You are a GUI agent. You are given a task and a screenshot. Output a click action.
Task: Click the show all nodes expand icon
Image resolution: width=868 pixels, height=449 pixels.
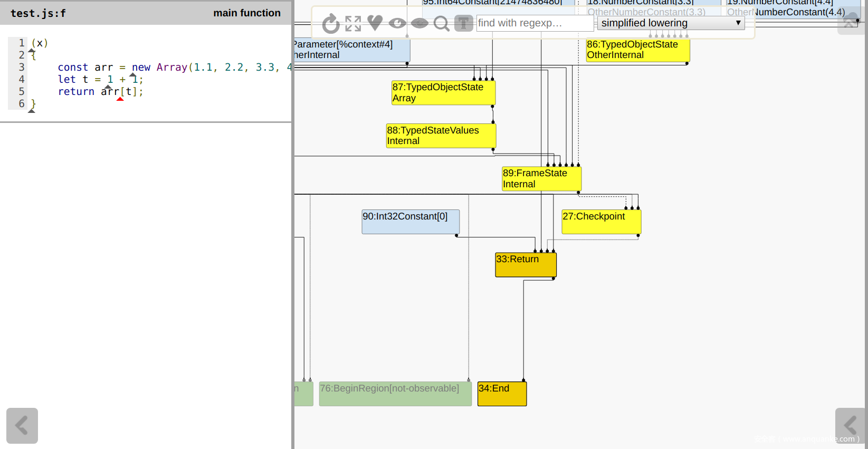(x=353, y=24)
